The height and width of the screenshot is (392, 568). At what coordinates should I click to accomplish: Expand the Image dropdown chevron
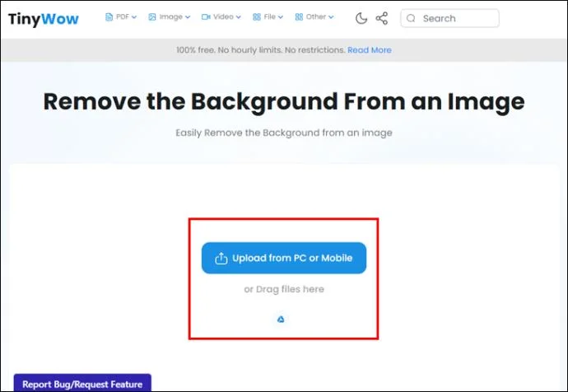(x=188, y=17)
